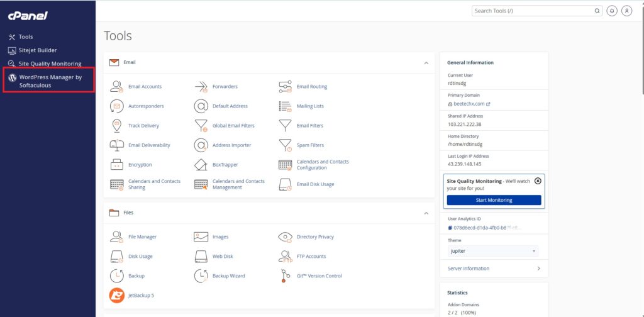
Task: Open the Track Delivery pin icon
Action: coord(116,126)
